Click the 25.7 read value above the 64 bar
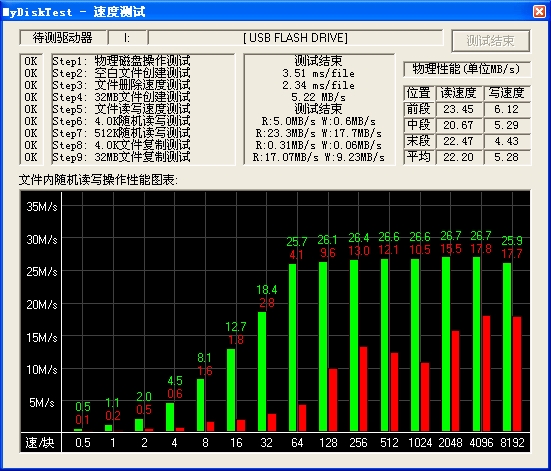 click(x=297, y=241)
